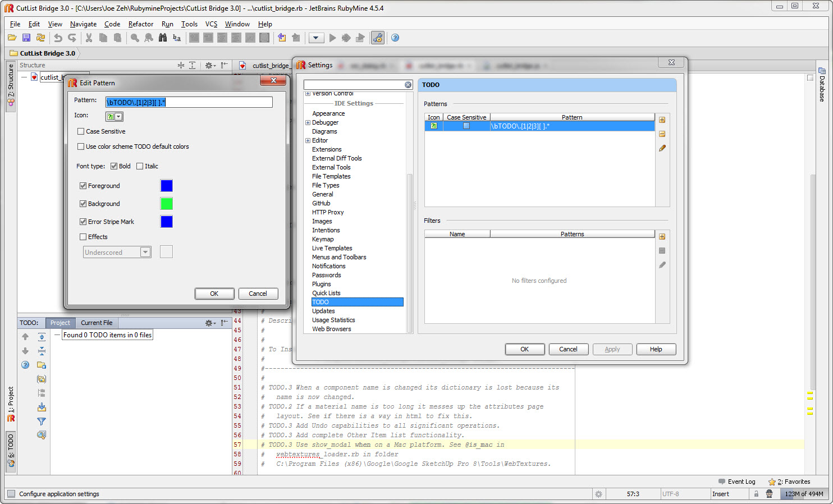Click the blue Help question mark in toolbar
The width and height of the screenshot is (833, 504).
(x=395, y=38)
